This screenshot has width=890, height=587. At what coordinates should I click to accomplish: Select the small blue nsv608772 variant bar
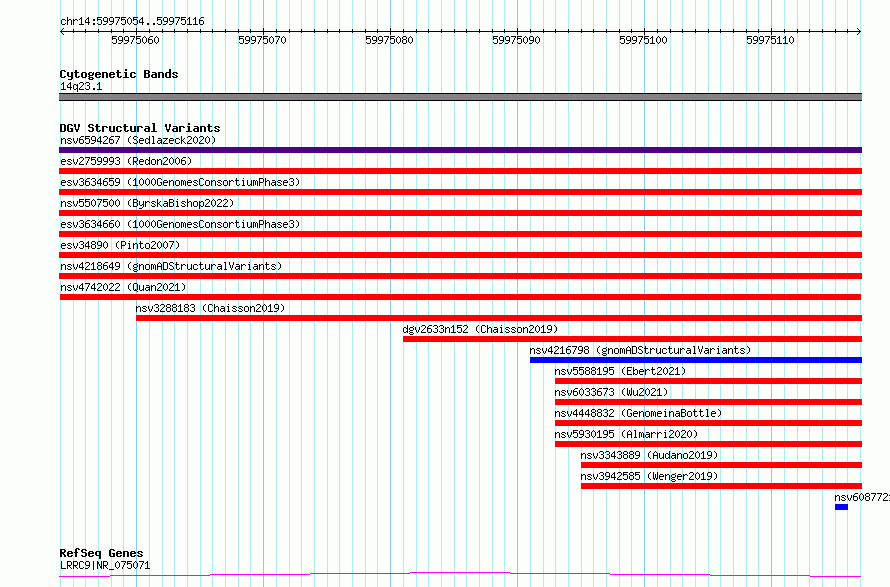pos(841,507)
